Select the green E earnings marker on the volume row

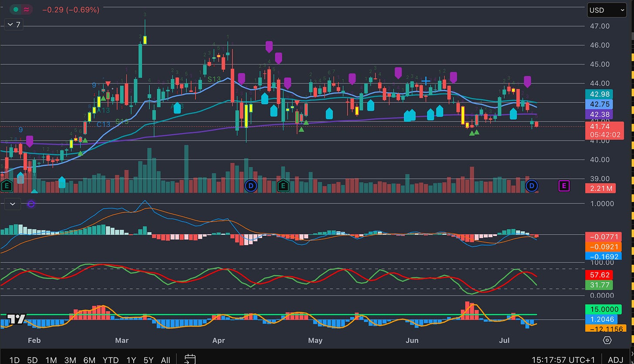tap(283, 186)
